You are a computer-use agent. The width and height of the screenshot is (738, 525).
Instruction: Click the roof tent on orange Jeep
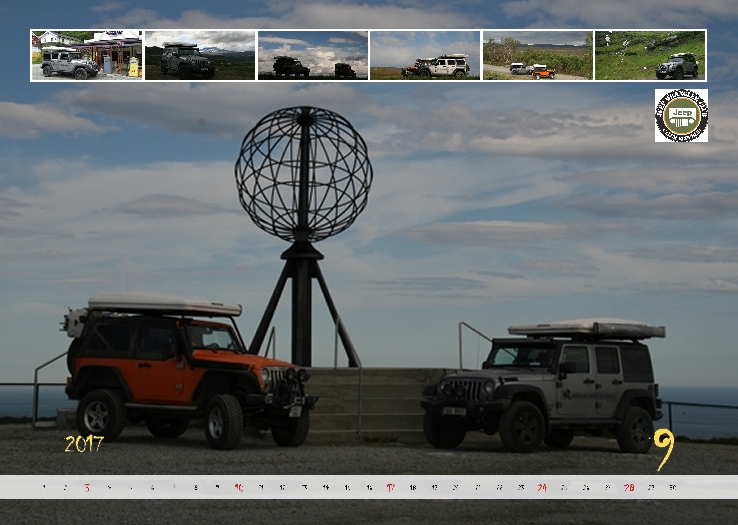(163, 305)
